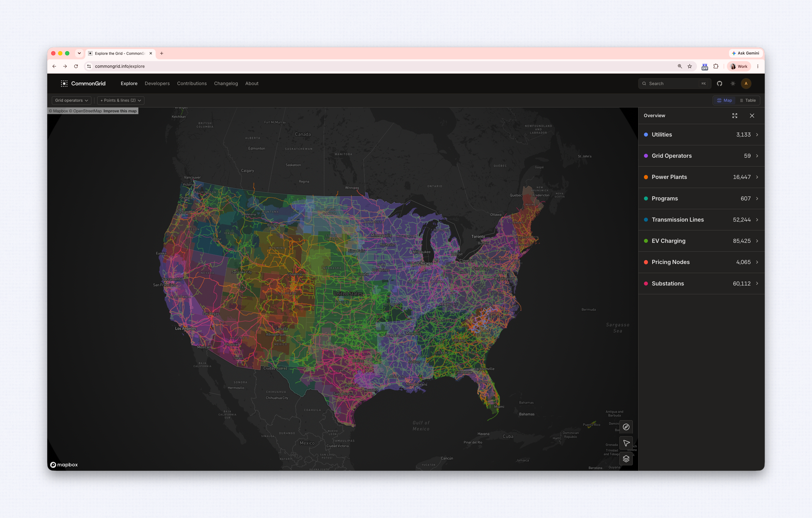
Task: Reload the page
Action: coord(76,66)
